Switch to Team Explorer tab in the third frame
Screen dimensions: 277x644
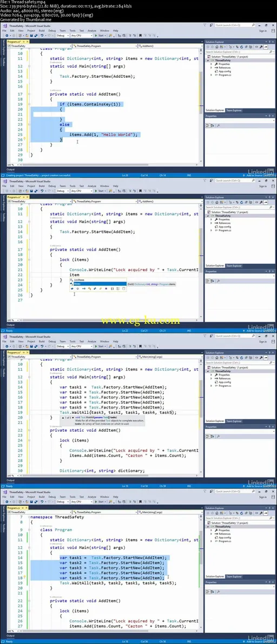point(234,421)
